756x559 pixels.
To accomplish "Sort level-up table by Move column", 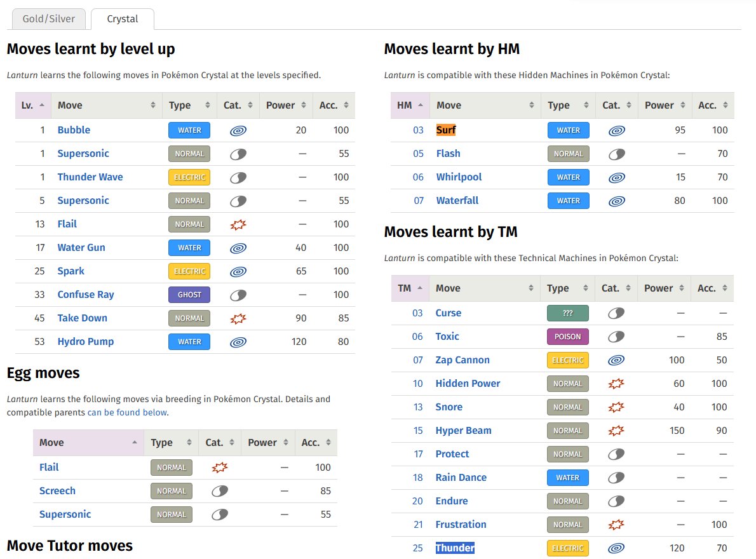I will coord(107,105).
